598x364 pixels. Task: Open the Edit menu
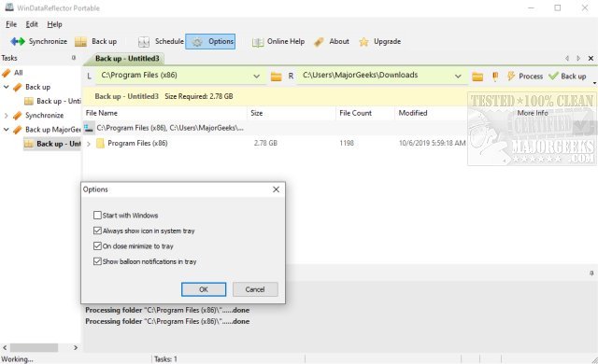32,24
